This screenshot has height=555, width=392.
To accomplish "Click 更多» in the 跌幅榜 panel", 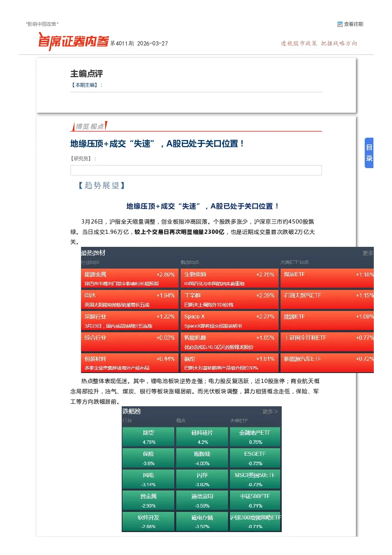I will click(270, 411).
